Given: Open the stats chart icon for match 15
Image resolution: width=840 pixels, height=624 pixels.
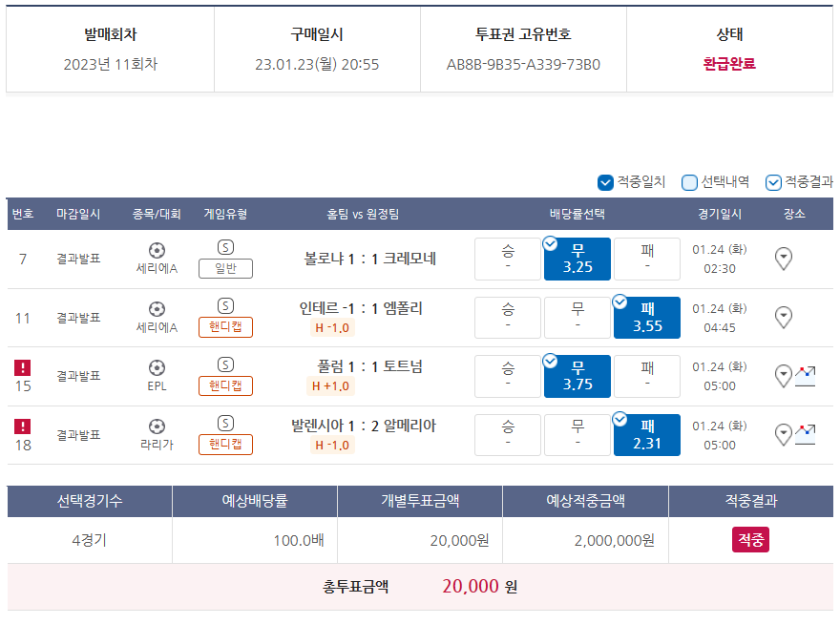Looking at the screenshot, I should click(x=806, y=376).
